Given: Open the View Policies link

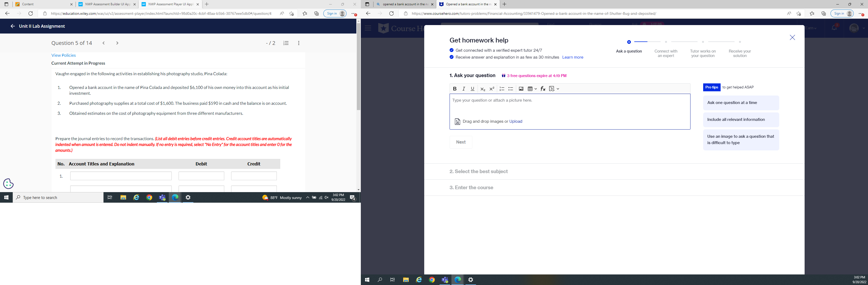Looking at the screenshot, I should coord(63,55).
